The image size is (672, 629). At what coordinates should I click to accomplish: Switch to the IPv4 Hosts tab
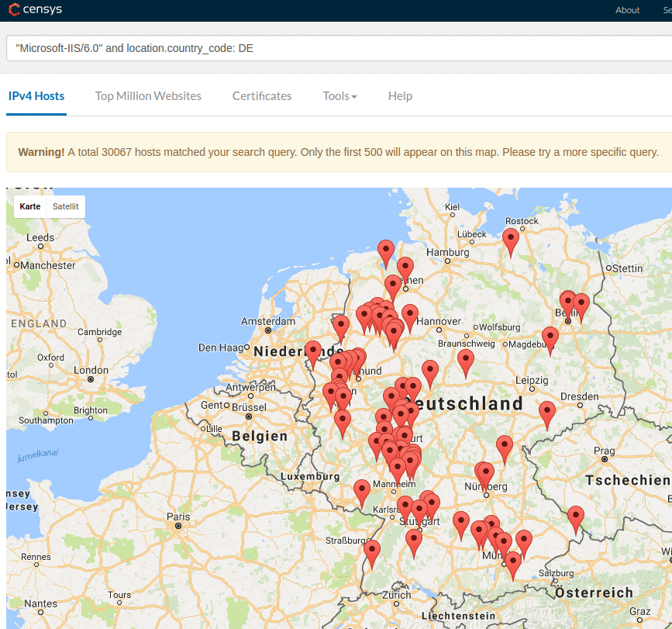pyautogui.click(x=36, y=96)
